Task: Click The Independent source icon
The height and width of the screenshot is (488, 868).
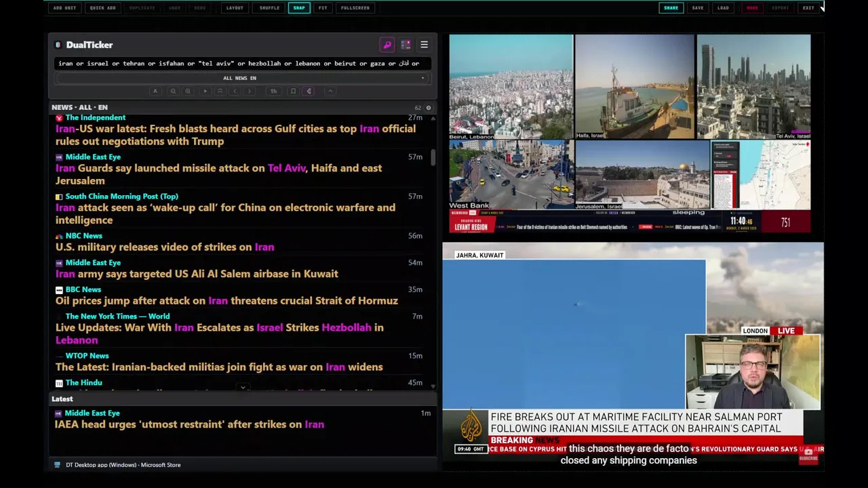Action: pos(59,118)
